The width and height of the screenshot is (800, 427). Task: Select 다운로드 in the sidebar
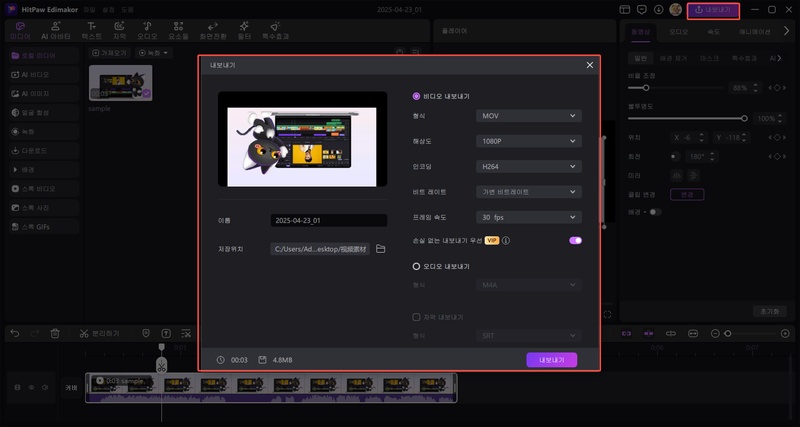pyautogui.click(x=44, y=150)
